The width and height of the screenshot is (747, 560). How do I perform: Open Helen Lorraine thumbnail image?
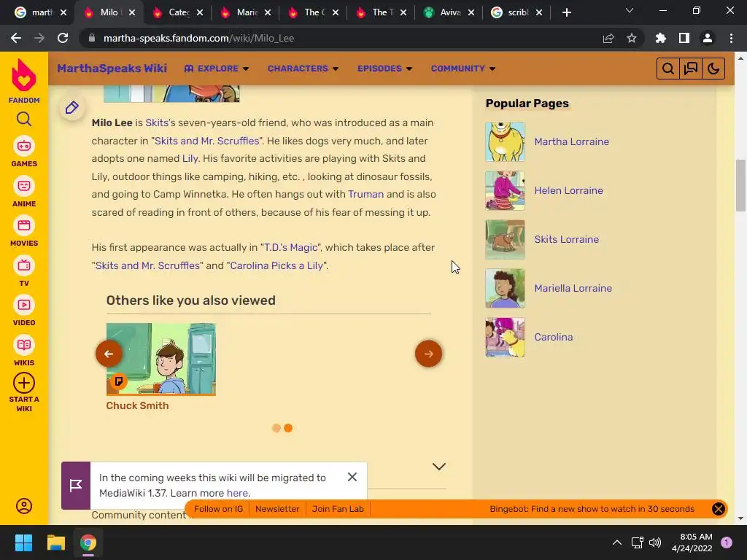(505, 190)
